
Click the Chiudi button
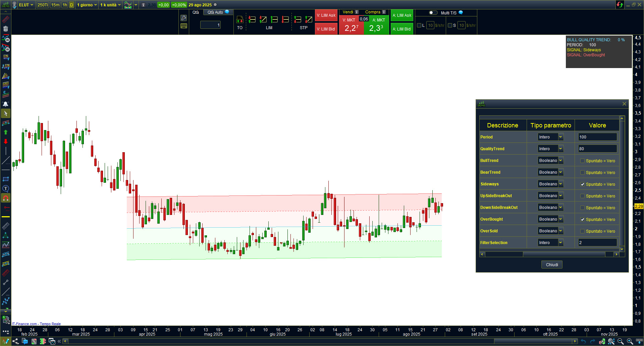pos(552,265)
